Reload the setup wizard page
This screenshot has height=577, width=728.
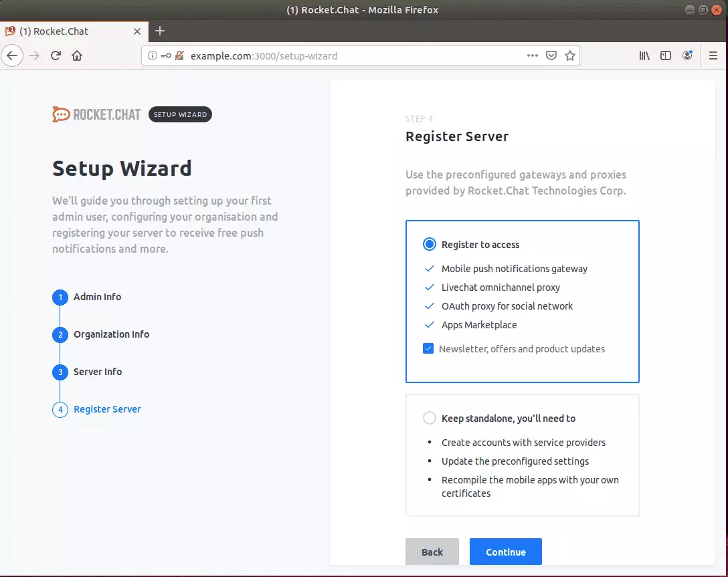(x=56, y=55)
